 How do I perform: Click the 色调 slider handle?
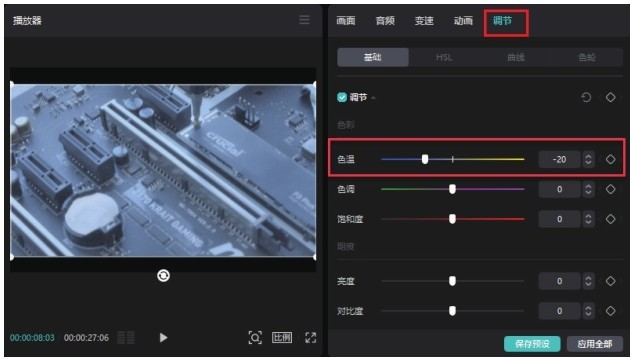coord(453,189)
